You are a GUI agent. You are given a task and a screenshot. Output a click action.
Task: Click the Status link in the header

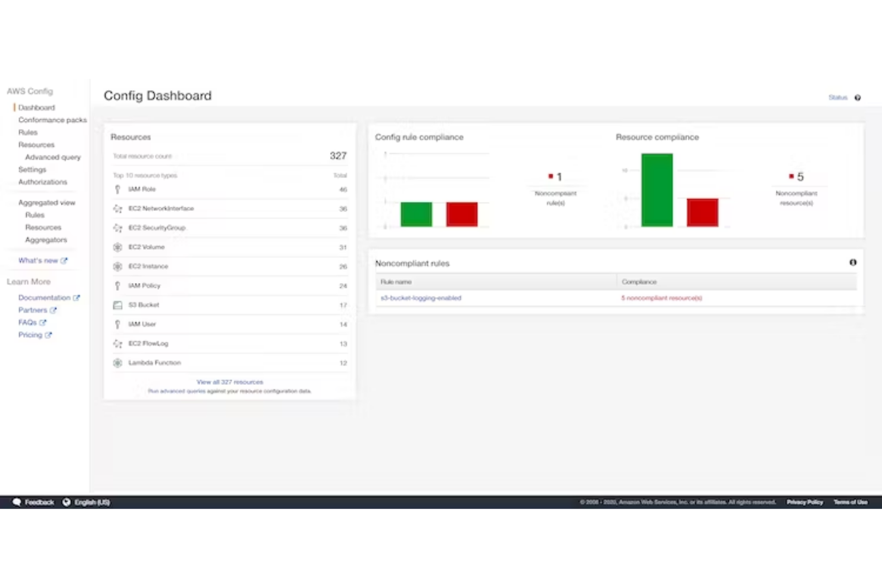coord(838,97)
